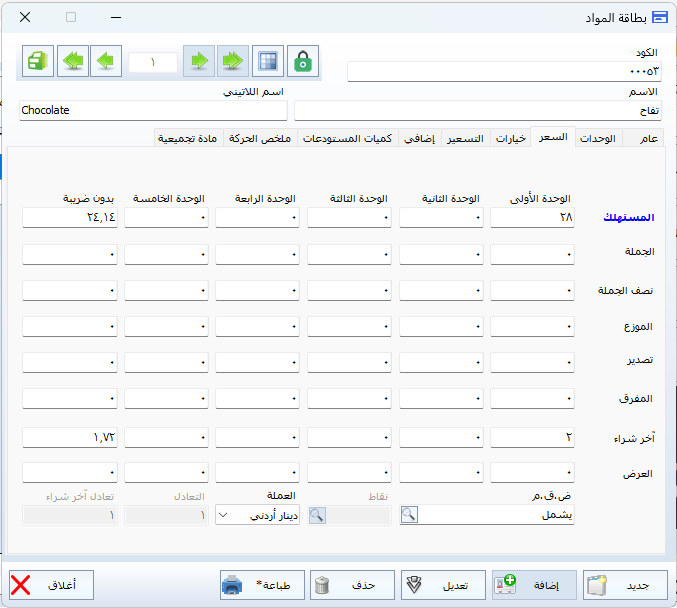Click تصدير fourth unit price field
This screenshot has width=677, height=608.
point(257,362)
